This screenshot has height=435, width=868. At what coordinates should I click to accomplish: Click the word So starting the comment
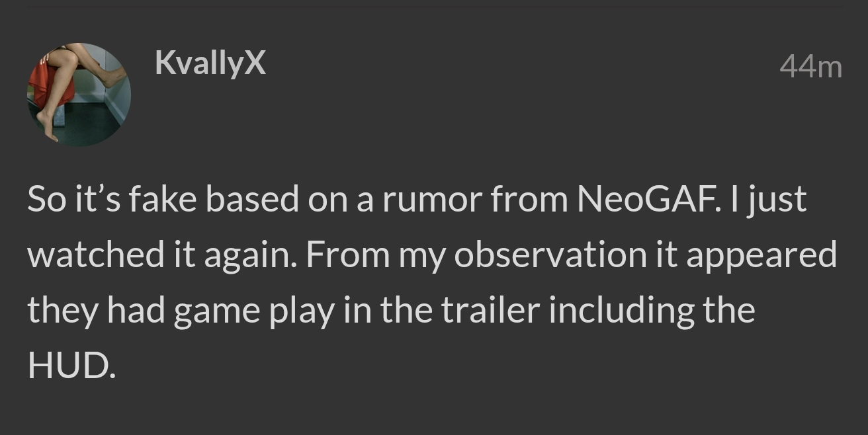pos(44,199)
